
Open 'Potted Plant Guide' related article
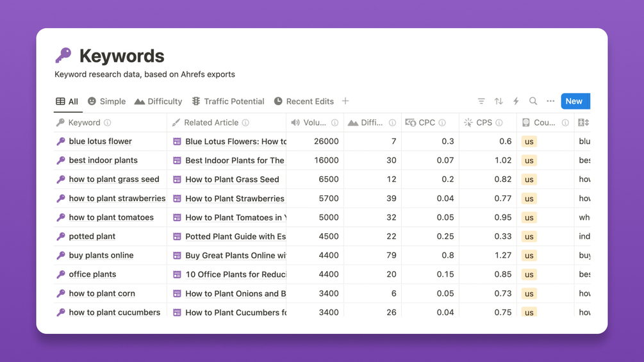pyautogui.click(x=235, y=236)
